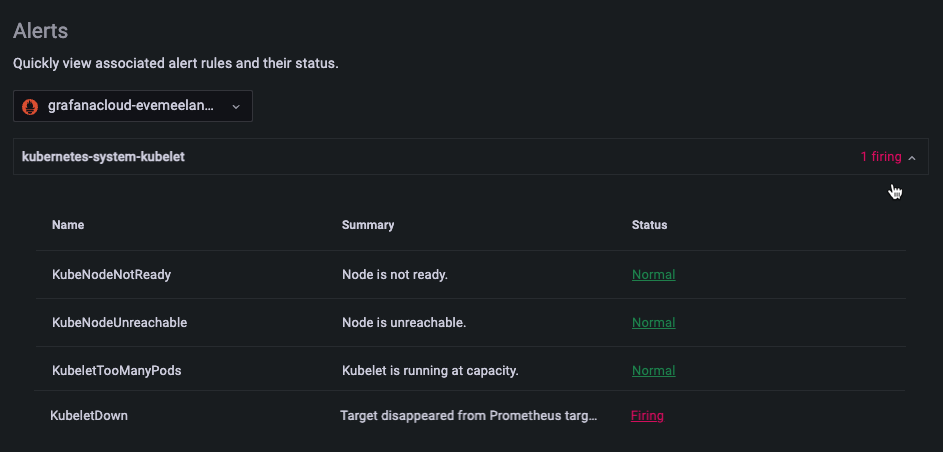Select the KubeletTooManyPods alert name
The width and height of the screenshot is (943, 452).
pos(117,371)
